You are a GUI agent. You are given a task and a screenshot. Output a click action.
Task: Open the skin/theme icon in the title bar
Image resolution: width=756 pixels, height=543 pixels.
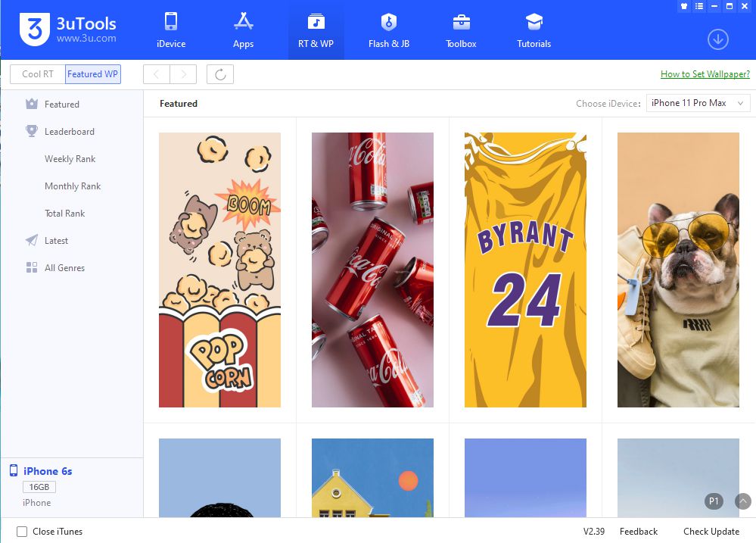pos(683,6)
